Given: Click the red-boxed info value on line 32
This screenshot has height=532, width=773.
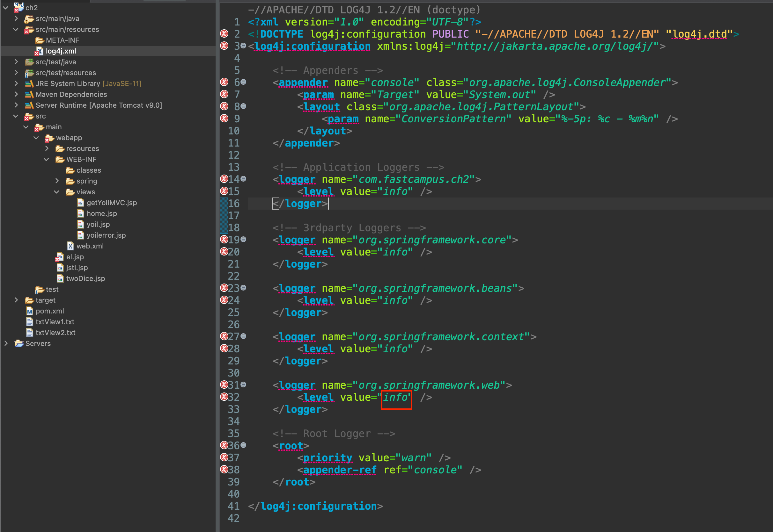Looking at the screenshot, I should (x=396, y=397).
